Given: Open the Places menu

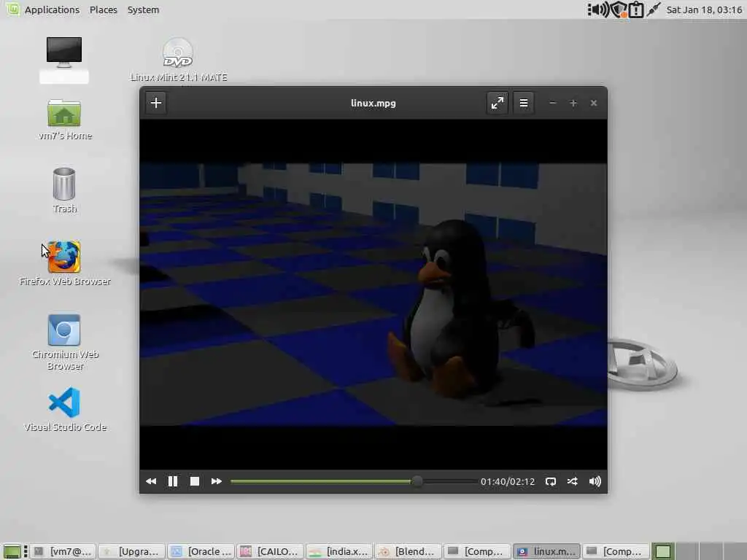Looking at the screenshot, I should click(104, 9).
